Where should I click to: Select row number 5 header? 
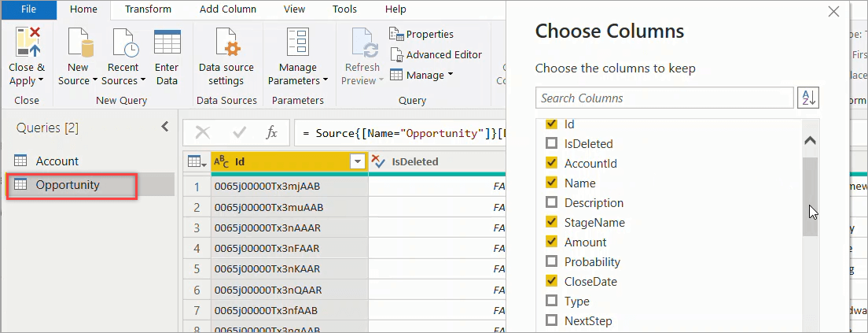[x=197, y=268]
